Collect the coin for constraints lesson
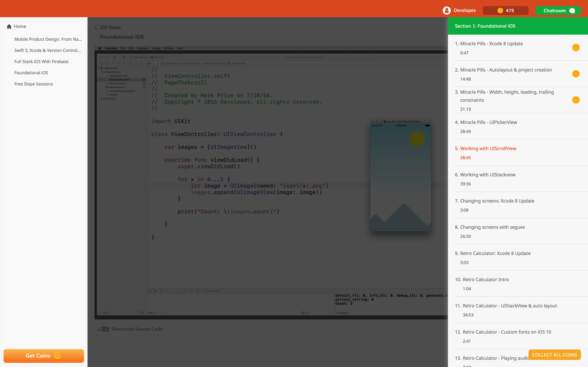 pyautogui.click(x=576, y=100)
